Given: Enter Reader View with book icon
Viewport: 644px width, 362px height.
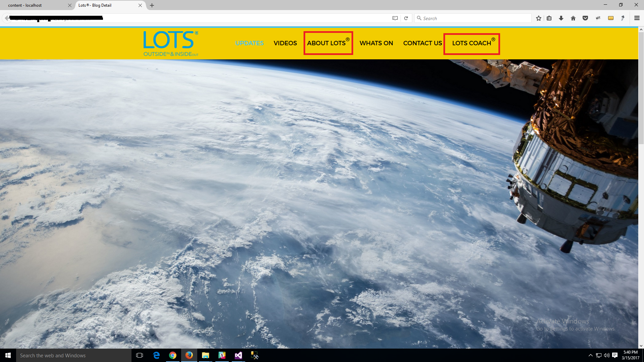Looking at the screenshot, I should pyautogui.click(x=395, y=18).
